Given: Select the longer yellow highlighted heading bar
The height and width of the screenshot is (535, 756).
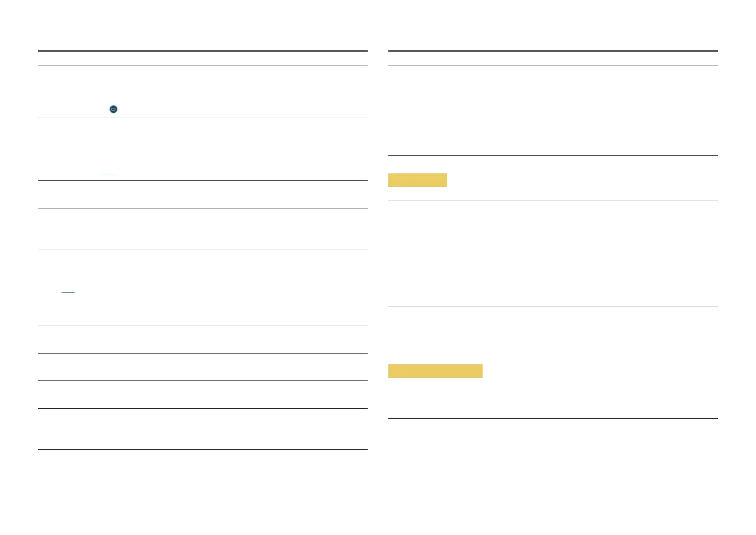Looking at the screenshot, I should 435,371.
